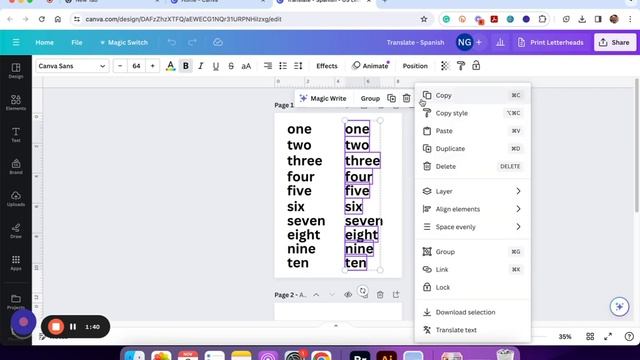Delete Page 2 with trash icon
Image resolution: width=640 pixels, height=360 pixels.
click(x=380, y=295)
